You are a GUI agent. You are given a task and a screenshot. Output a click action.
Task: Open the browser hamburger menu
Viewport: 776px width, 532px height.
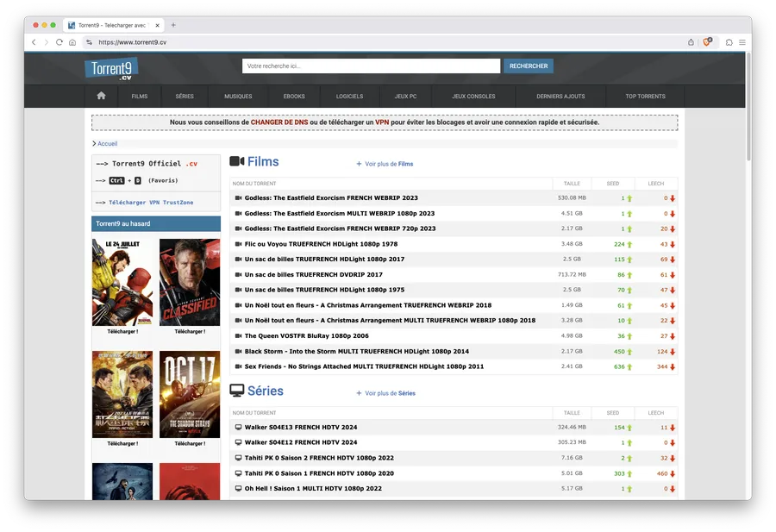click(x=742, y=42)
